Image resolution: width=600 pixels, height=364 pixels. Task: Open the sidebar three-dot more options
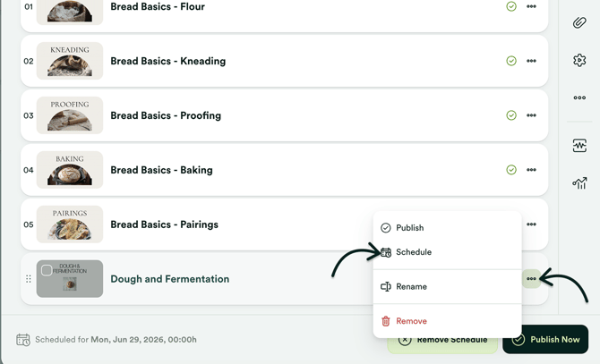(x=579, y=97)
